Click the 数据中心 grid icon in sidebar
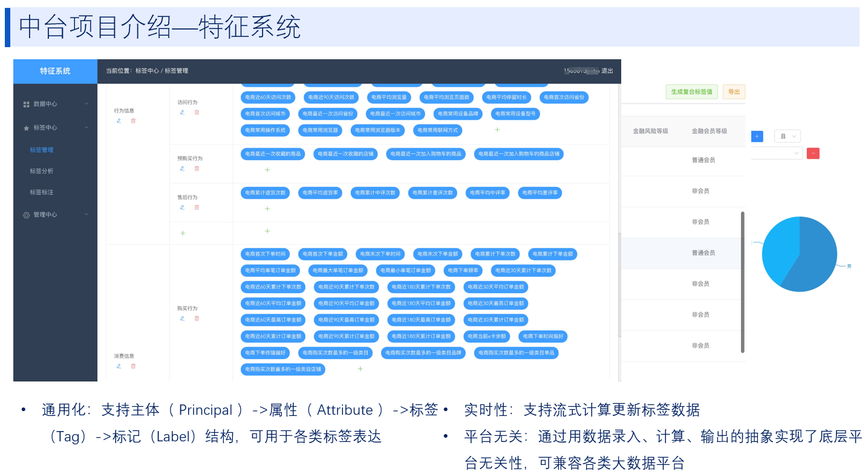Viewport: 868px width, 474px height. tap(26, 104)
